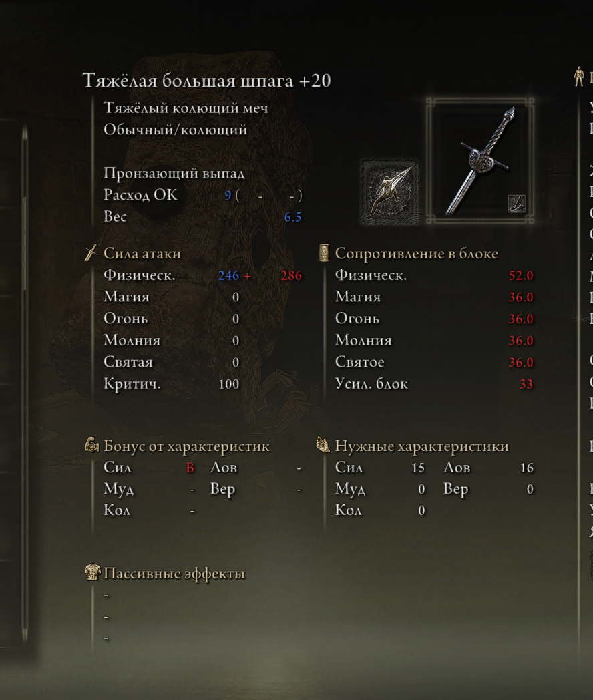Click the Расход ОК value 9
Viewport: 593px width, 700px height.
[x=228, y=196]
